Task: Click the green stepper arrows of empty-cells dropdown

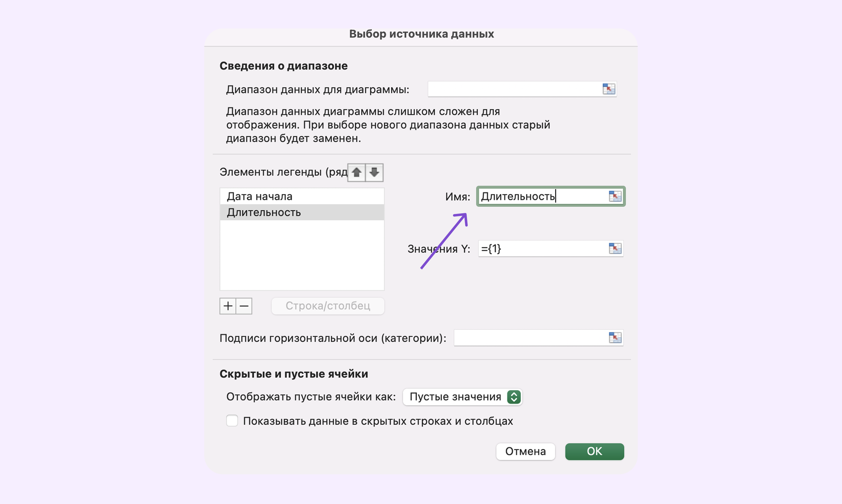Action: [x=514, y=397]
